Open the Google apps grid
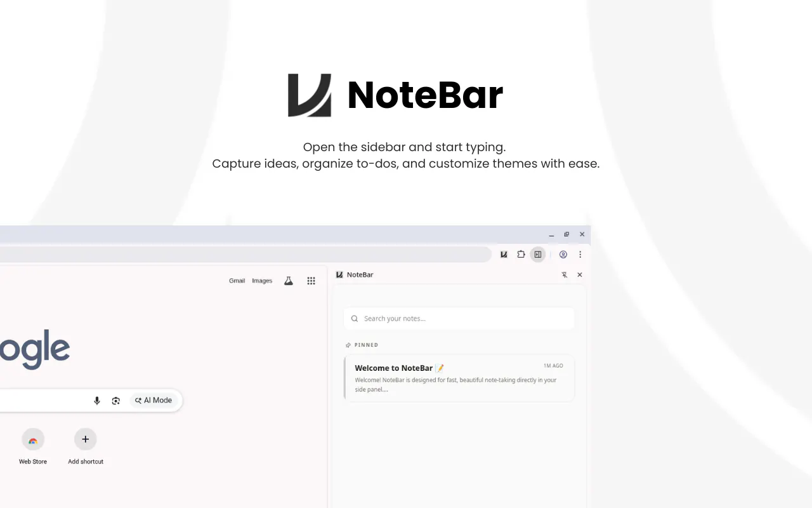Screen dimensions: 812x508 point(311,281)
